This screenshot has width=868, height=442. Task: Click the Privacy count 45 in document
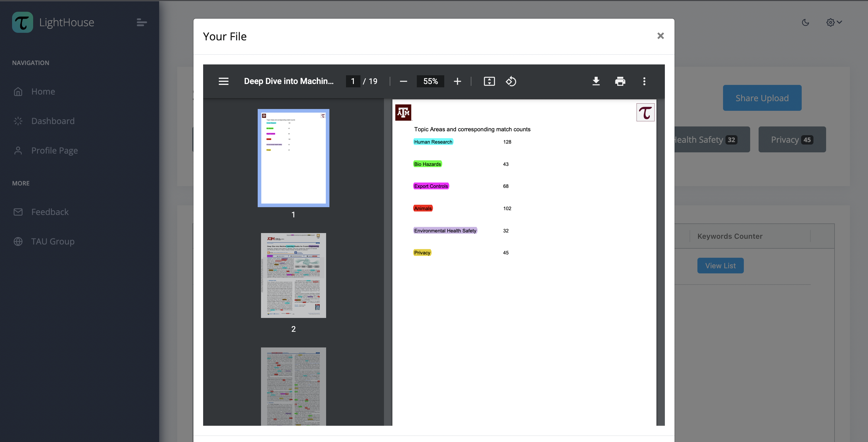point(506,253)
